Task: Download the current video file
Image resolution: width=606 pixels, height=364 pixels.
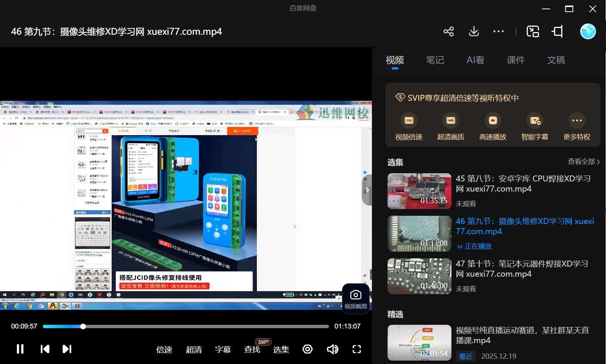Action: tap(473, 31)
